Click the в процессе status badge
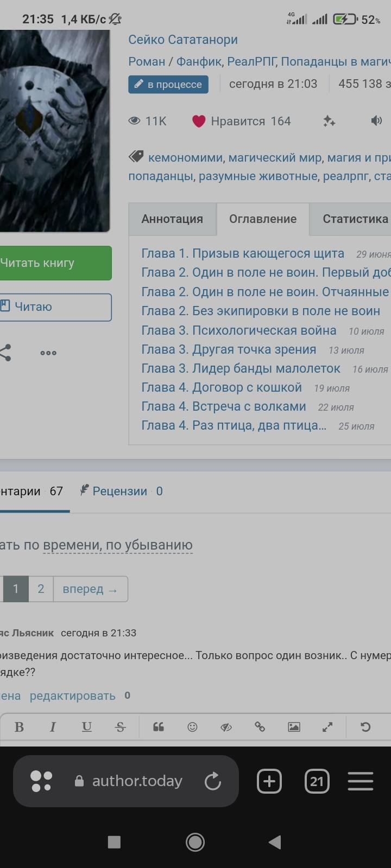 pyautogui.click(x=168, y=85)
